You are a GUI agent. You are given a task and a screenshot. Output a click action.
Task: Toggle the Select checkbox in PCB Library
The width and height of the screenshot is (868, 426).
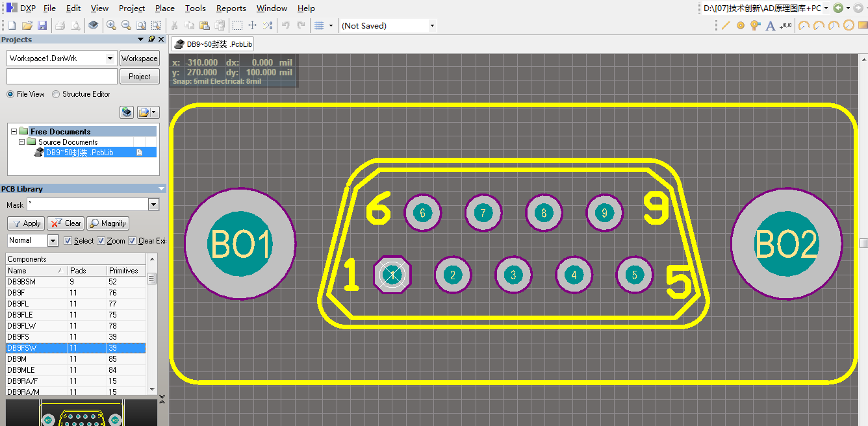point(68,240)
